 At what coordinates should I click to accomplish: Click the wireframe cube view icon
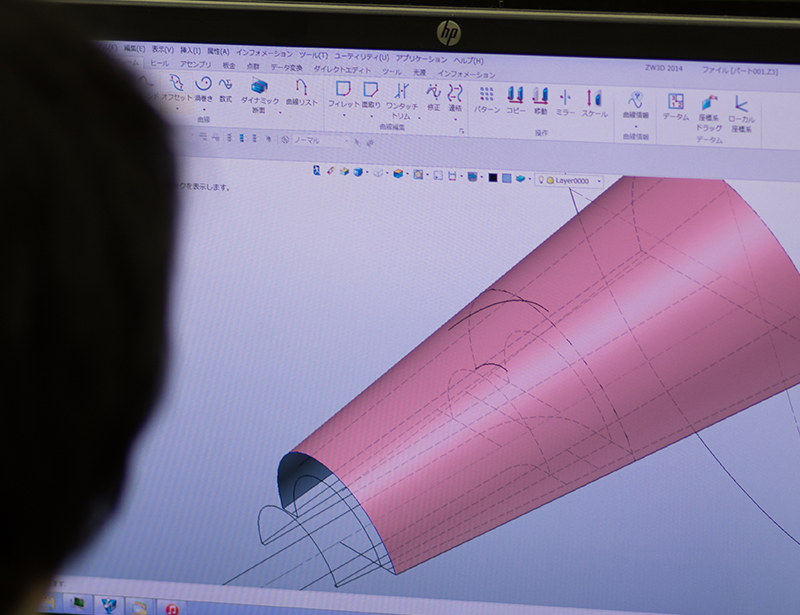coord(378,173)
